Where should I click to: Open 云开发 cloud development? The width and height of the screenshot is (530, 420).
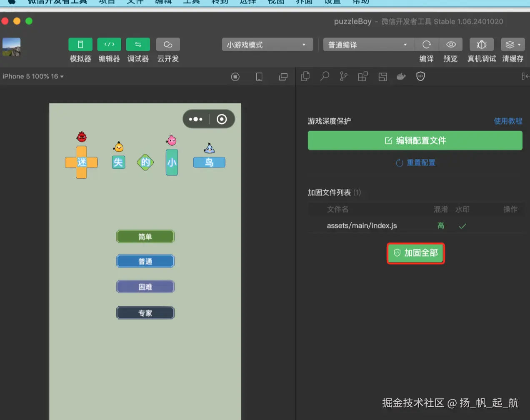[168, 45]
